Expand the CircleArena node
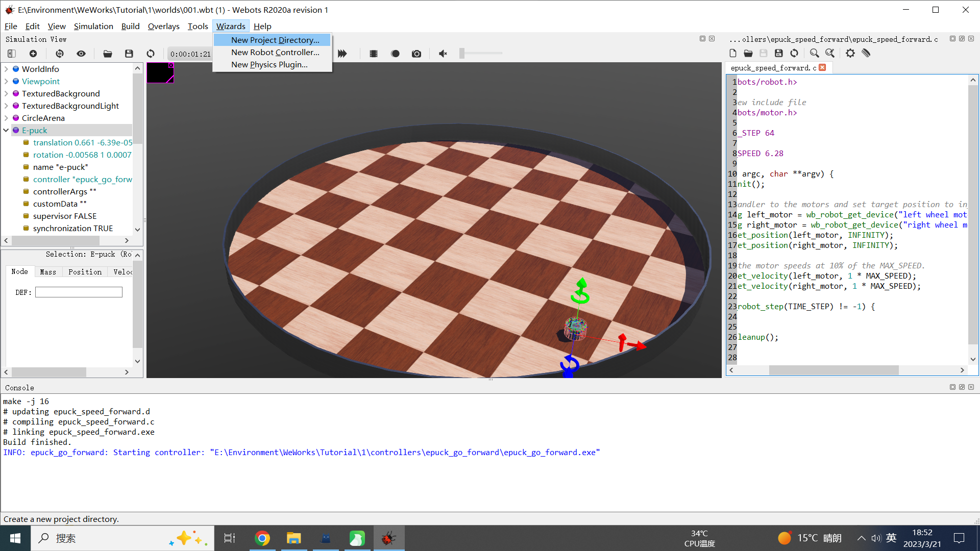 [6, 118]
